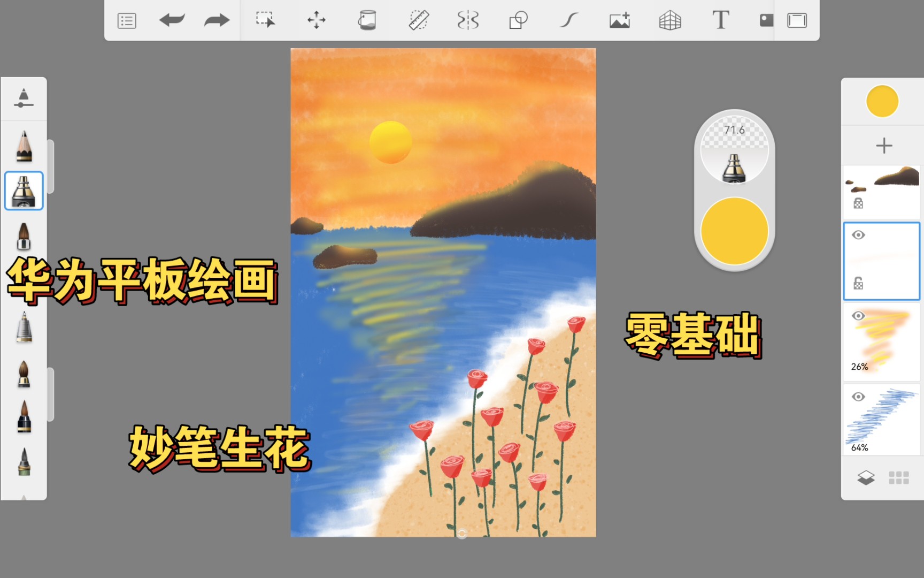The width and height of the screenshot is (924, 578).
Task: Select the Text tool
Action: [x=720, y=20]
